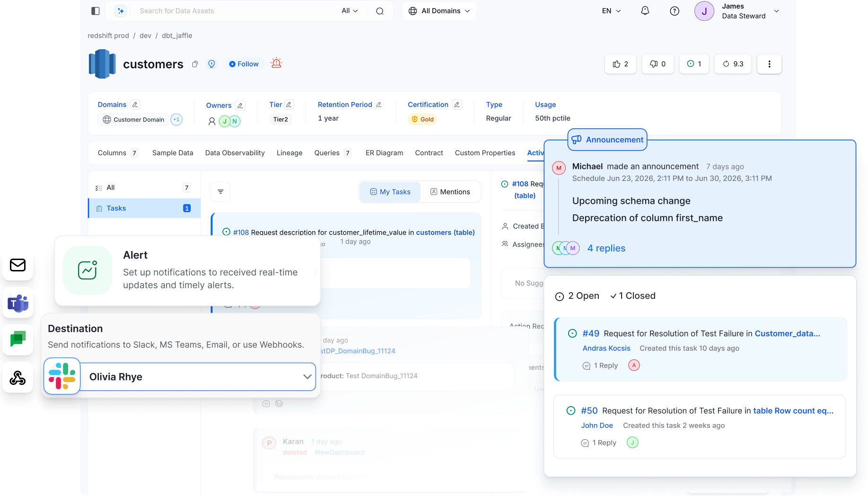Viewport: 868px width, 496px height.
Task: Copy the customers table name icon
Action: tap(195, 64)
